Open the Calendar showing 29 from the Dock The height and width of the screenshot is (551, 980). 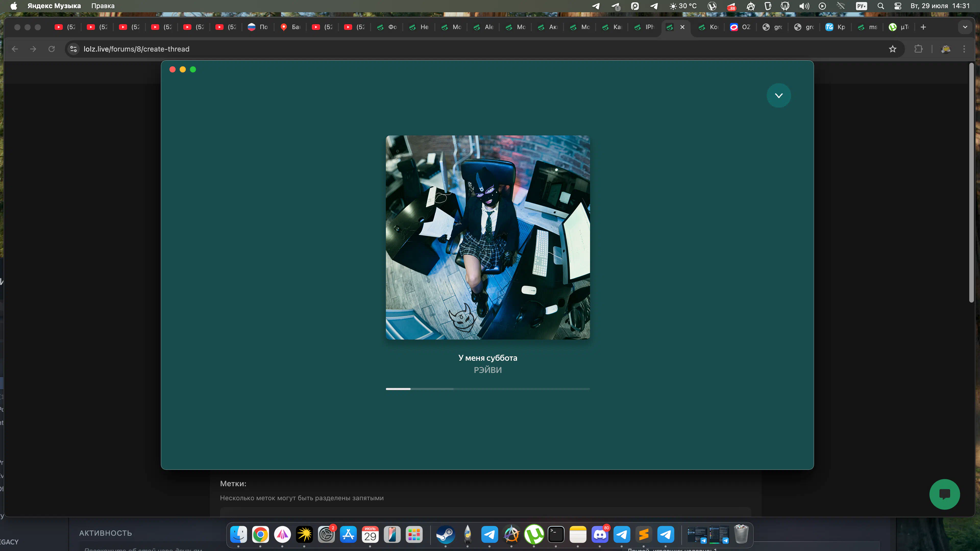click(370, 534)
